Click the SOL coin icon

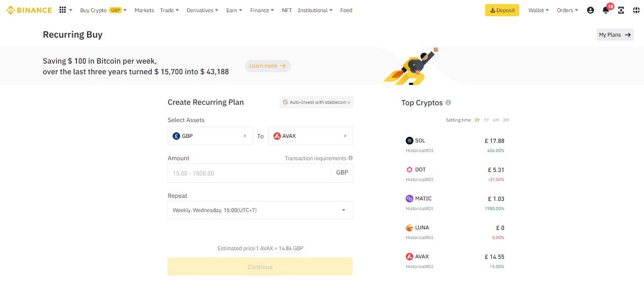(x=409, y=140)
